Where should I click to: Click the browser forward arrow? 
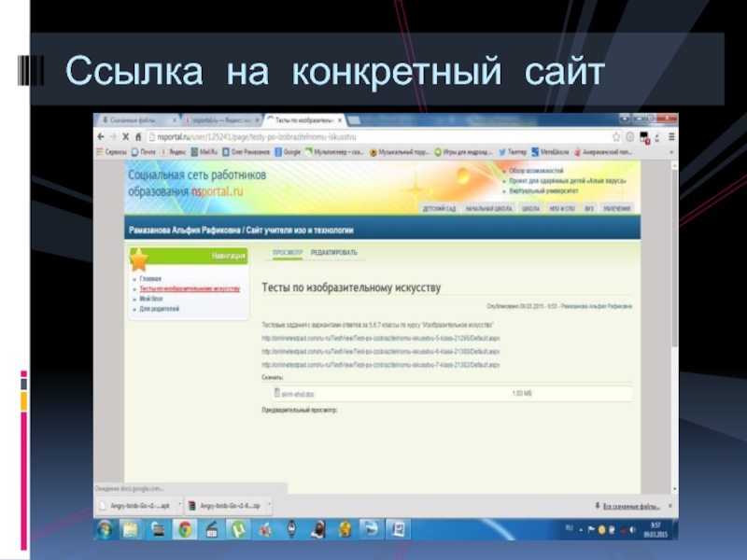113,136
